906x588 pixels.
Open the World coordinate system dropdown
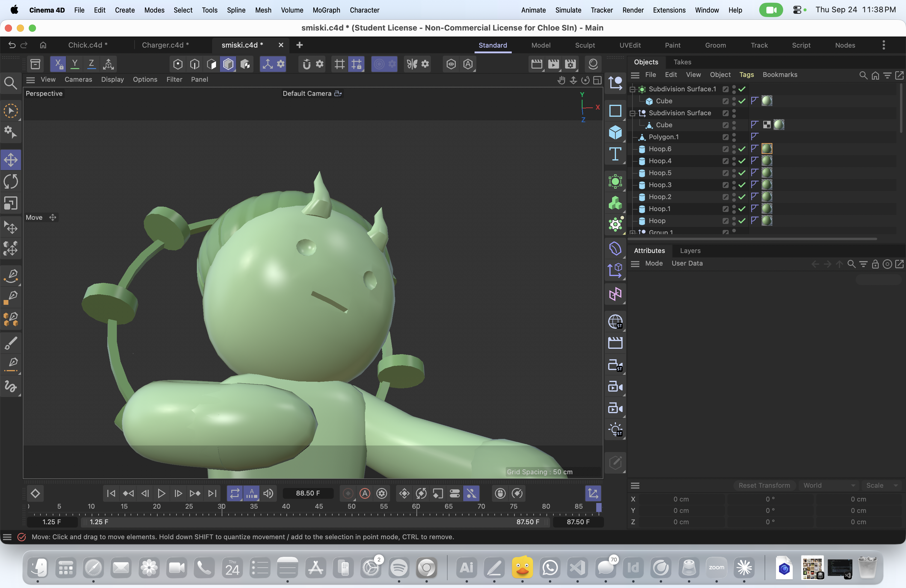pos(829,485)
